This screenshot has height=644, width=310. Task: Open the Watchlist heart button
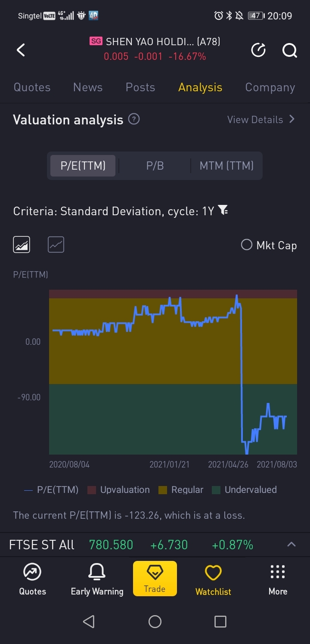coord(213,579)
